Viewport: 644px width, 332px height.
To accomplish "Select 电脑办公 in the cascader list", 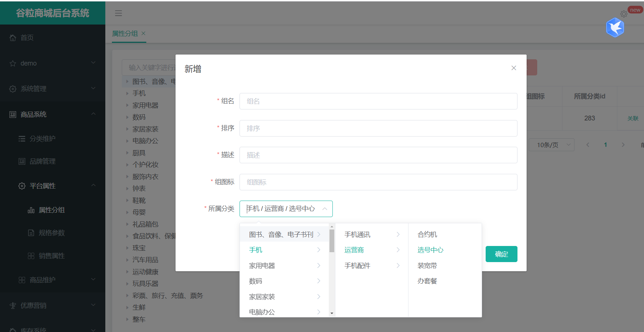I will click(x=285, y=312).
